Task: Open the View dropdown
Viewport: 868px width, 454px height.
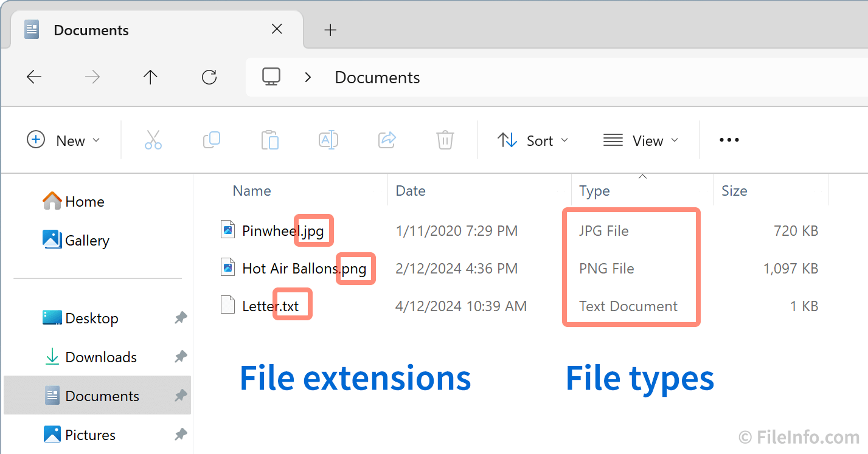Action: coord(642,140)
